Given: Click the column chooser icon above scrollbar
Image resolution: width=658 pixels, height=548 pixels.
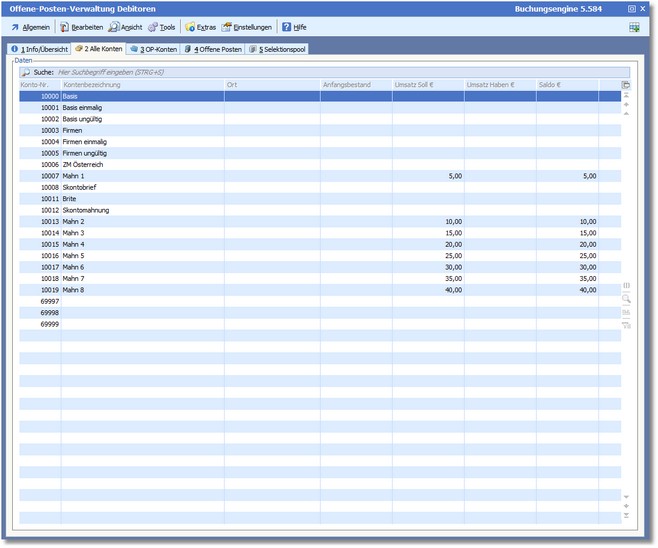Looking at the screenshot, I should [626, 85].
